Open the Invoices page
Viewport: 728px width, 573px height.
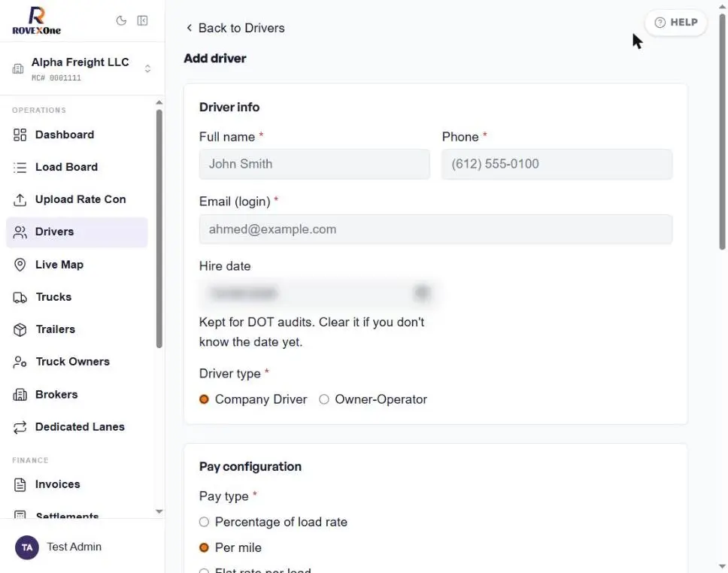tap(77, 484)
